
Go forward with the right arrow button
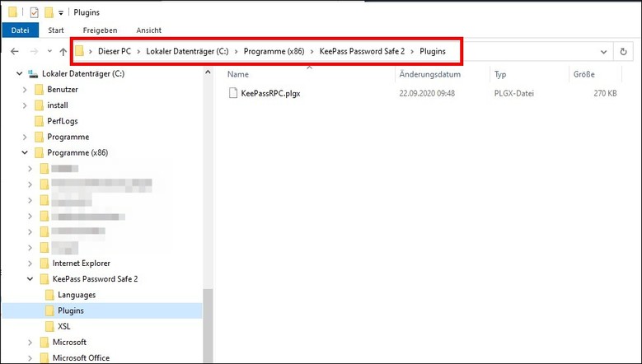click(x=34, y=52)
